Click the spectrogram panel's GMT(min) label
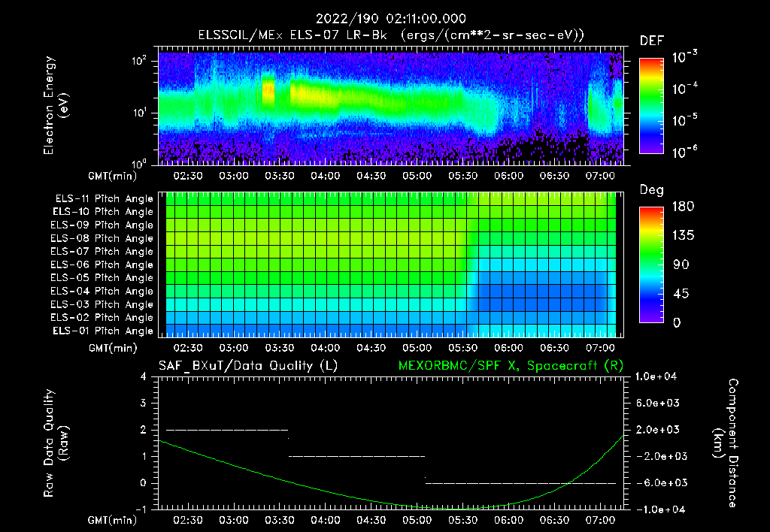Screen dimensions: 770x532 113,176
